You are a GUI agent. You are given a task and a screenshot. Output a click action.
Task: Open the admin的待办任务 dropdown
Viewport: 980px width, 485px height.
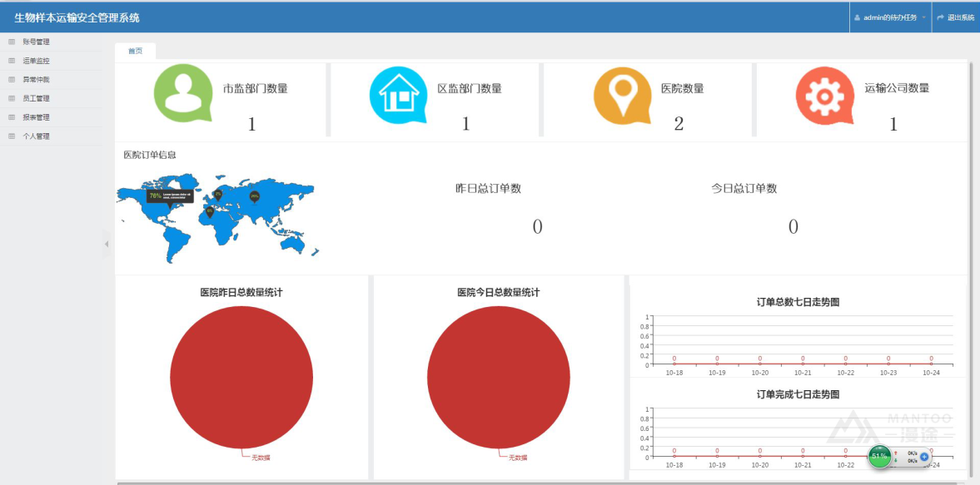click(x=890, y=17)
